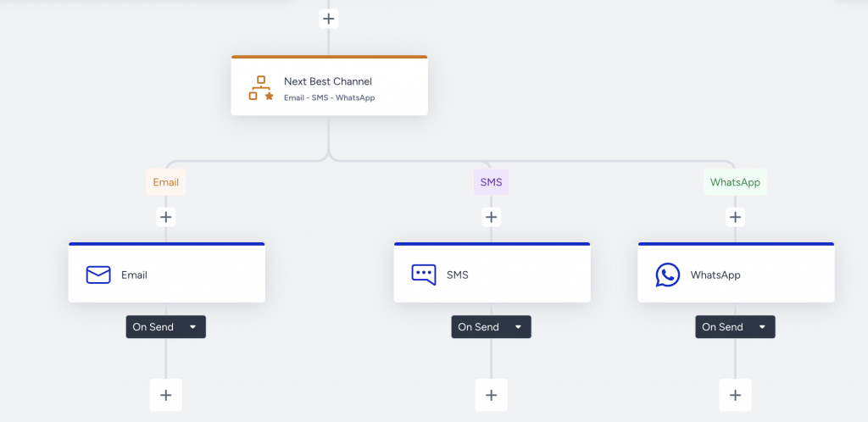Open the On Send dropdown under WhatsApp
Screen dimensions: 868x422
click(x=735, y=327)
